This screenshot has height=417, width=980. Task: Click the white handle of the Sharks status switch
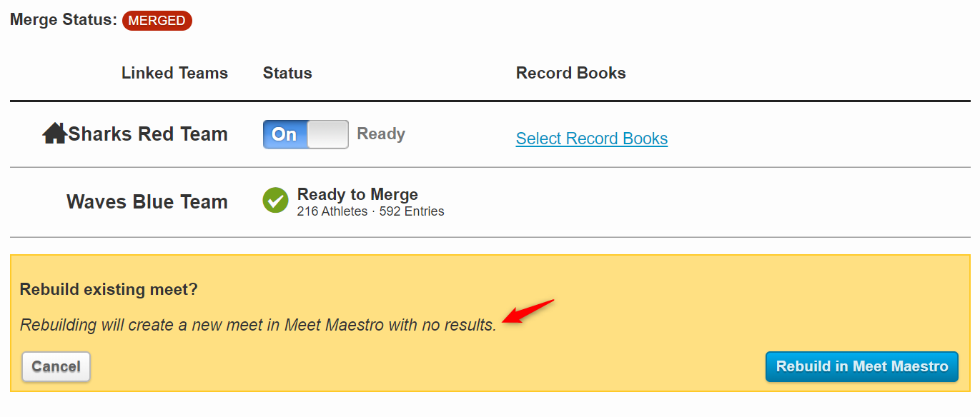click(x=327, y=134)
